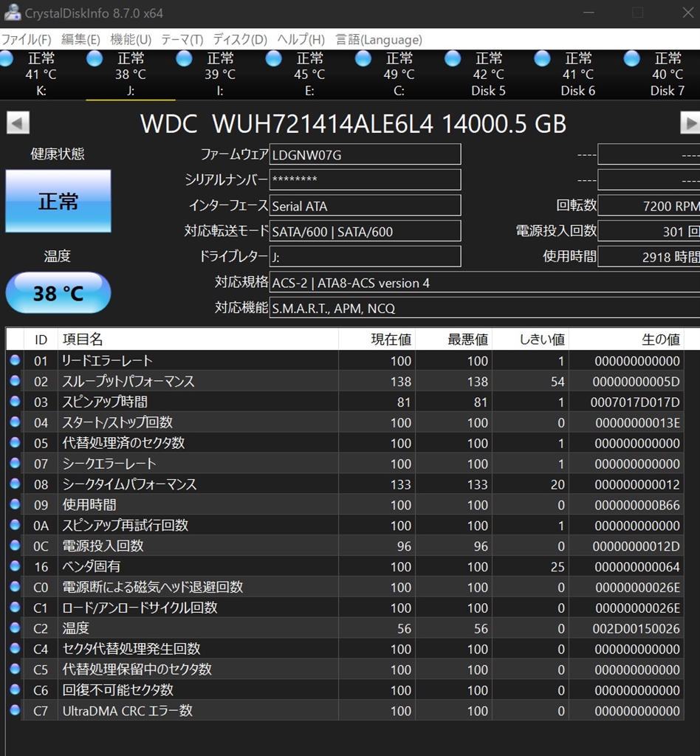Click the 38 °C temperature button
This screenshot has width=700, height=756.
coord(58,293)
